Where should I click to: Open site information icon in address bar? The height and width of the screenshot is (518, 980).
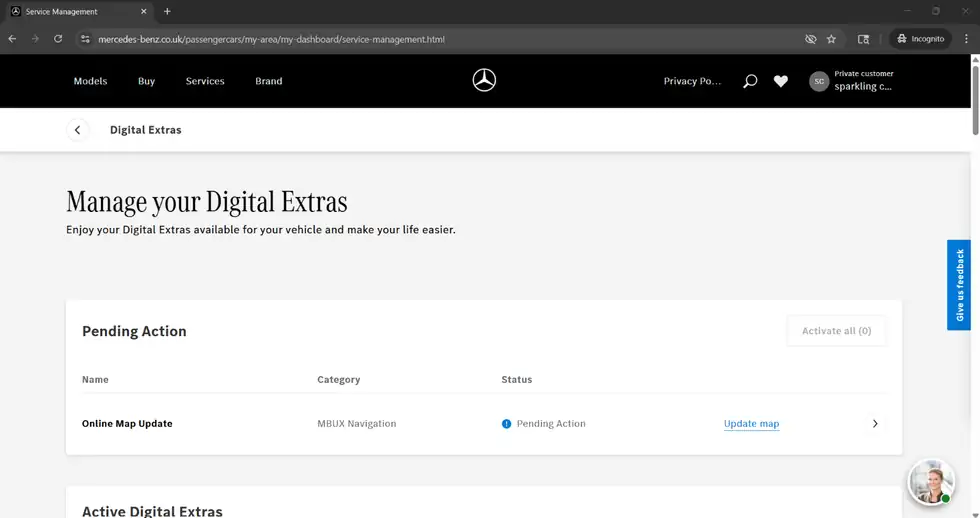(85, 39)
